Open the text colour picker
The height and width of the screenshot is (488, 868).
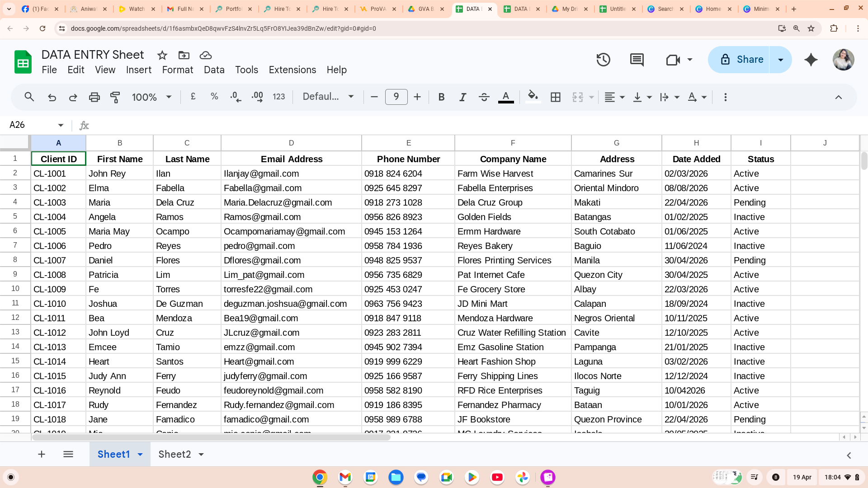(506, 97)
